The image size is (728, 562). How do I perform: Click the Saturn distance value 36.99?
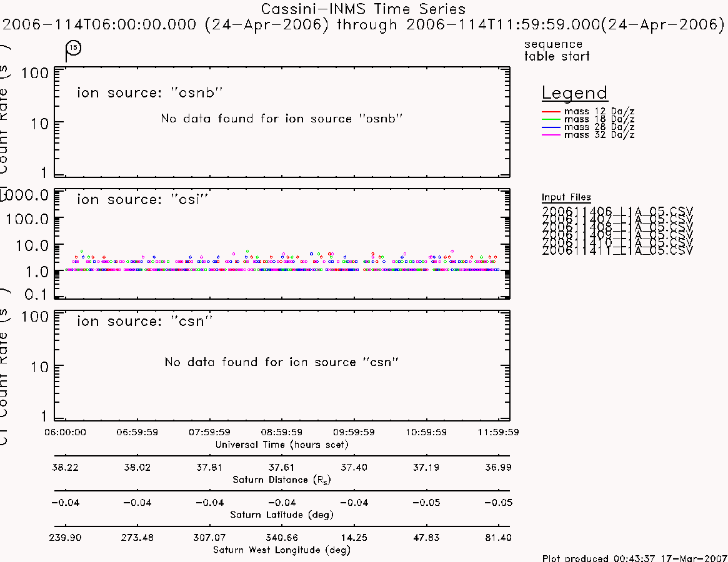(x=498, y=467)
